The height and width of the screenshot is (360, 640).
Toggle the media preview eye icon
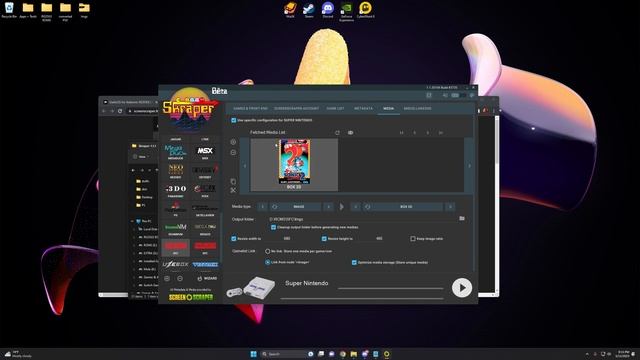tap(350, 133)
